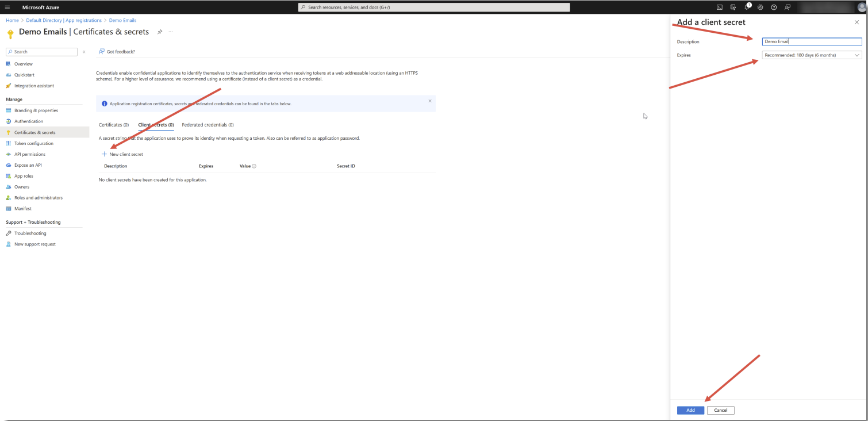Image resolution: width=868 pixels, height=421 pixels.
Task: Click the New support request icon
Action: tap(9, 244)
